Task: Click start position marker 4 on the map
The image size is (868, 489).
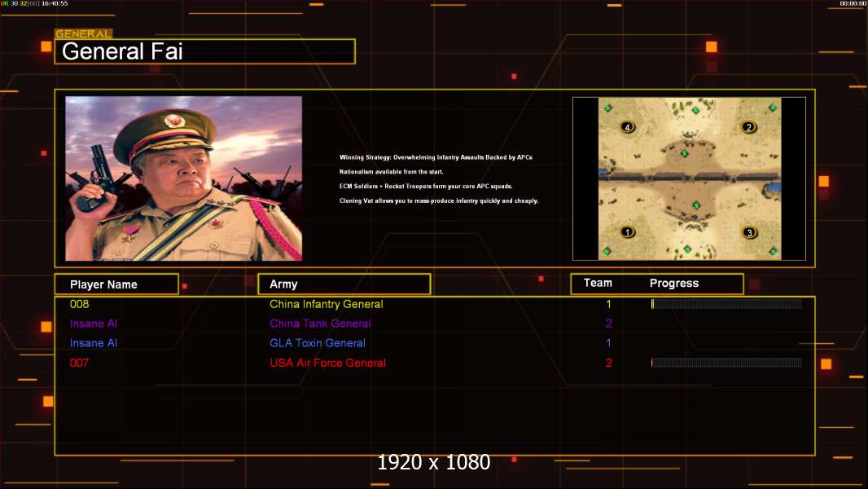Action: 627,127
